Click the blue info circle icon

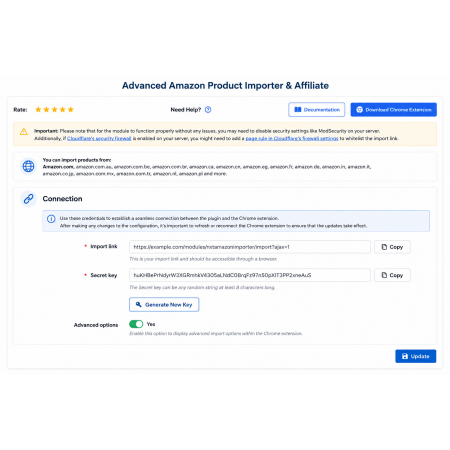pyautogui.click(x=51, y=219)
